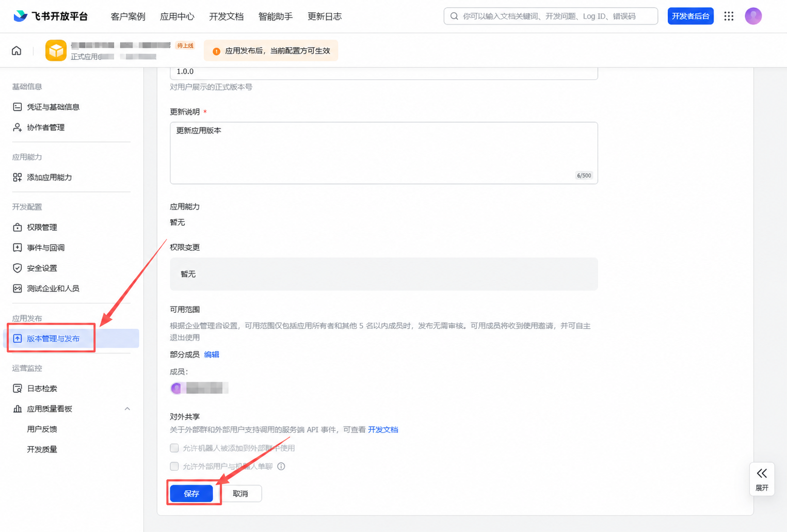Focus the documentation search field
The image size is (787, 532).
point(551,16)
